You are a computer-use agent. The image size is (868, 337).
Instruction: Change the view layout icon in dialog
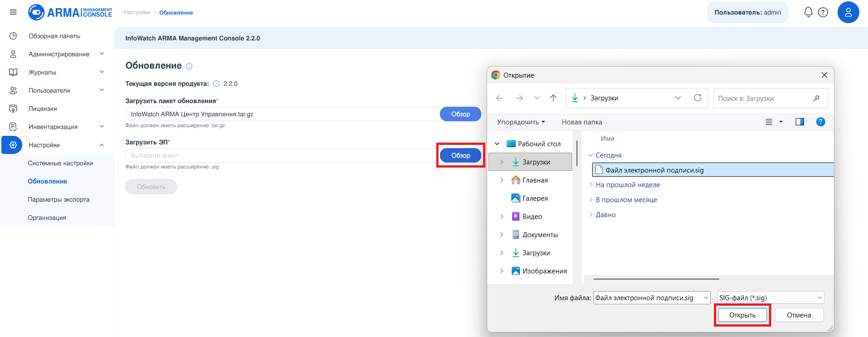(x=769, y=122)
